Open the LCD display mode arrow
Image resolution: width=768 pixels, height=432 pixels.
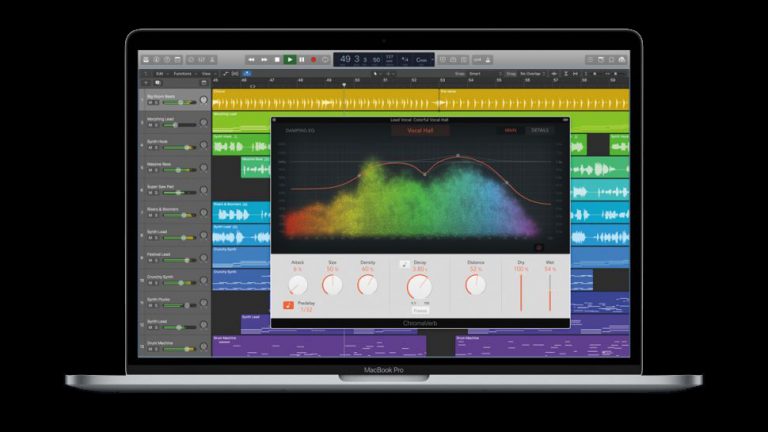[432, 60]
